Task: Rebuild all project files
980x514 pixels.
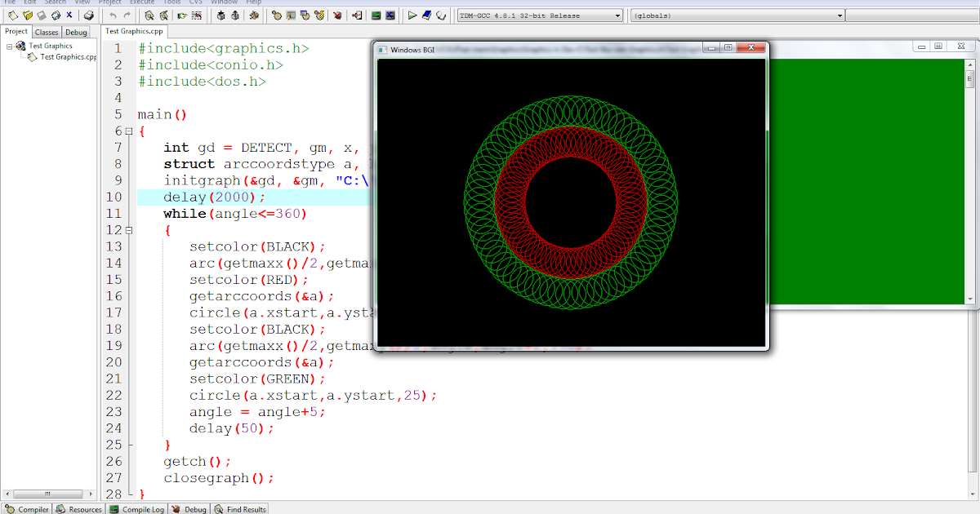Action: (305, 15)
